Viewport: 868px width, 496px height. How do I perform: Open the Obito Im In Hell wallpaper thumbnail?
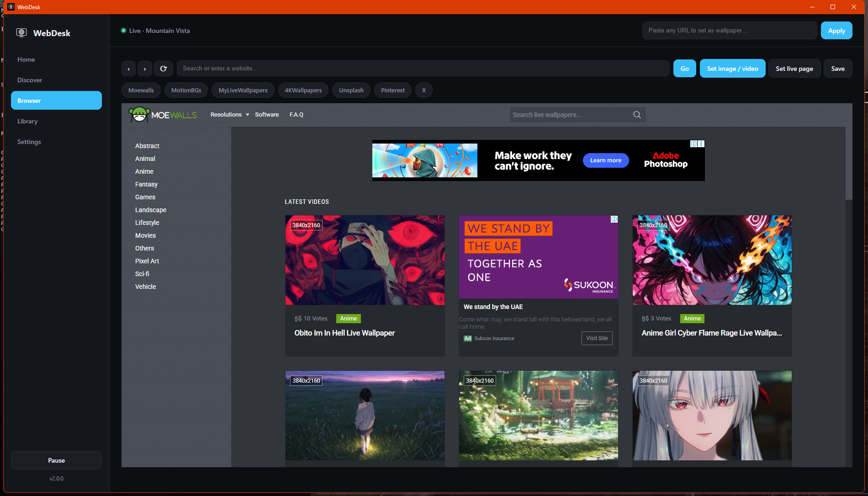click(x=365, y=260)
